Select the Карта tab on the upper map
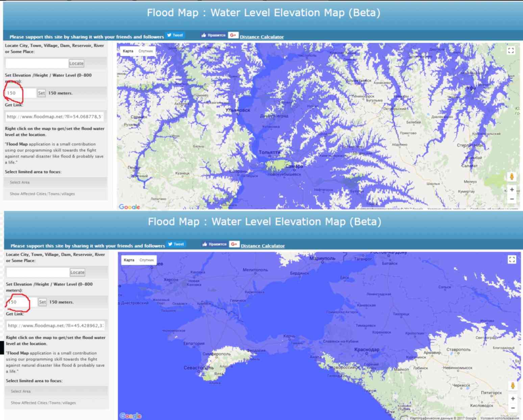The width and height of the screenshot is (523, 420). pyautogui.click(x=128, y=51)
